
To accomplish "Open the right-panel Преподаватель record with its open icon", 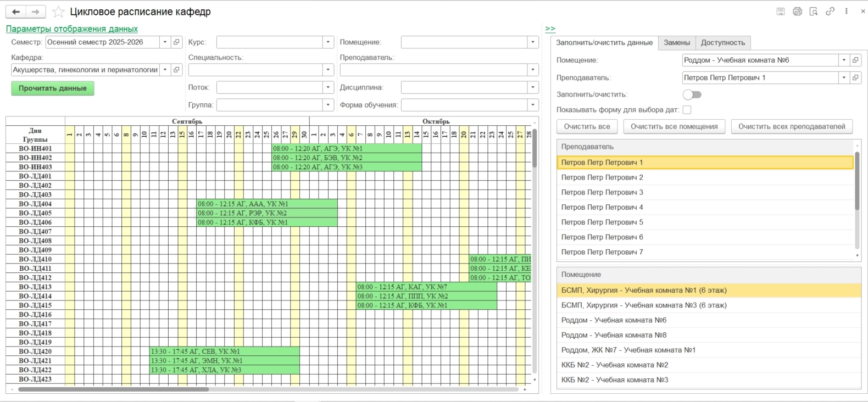I will click(855, 78).
